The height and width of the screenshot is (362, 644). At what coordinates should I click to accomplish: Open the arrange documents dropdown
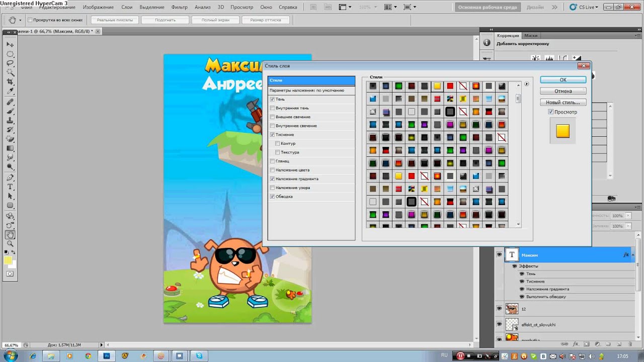pyautogui.click(x=391, y=7)
